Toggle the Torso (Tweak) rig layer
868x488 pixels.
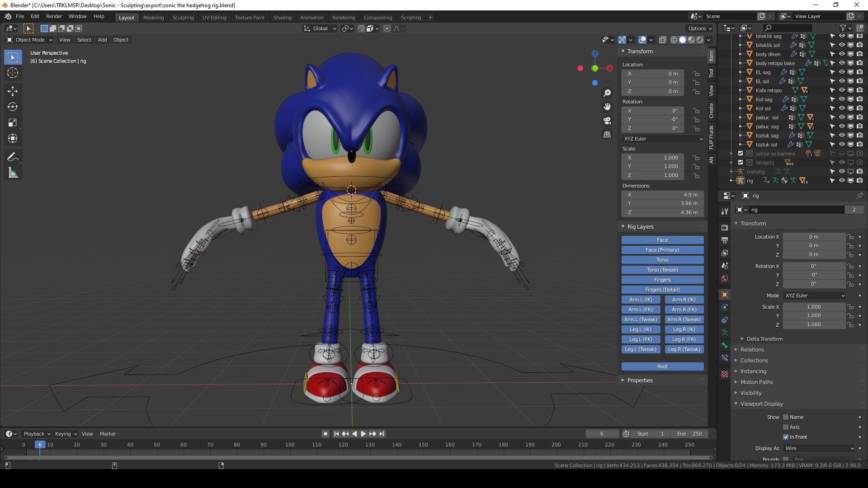click(x=662, y=270)
